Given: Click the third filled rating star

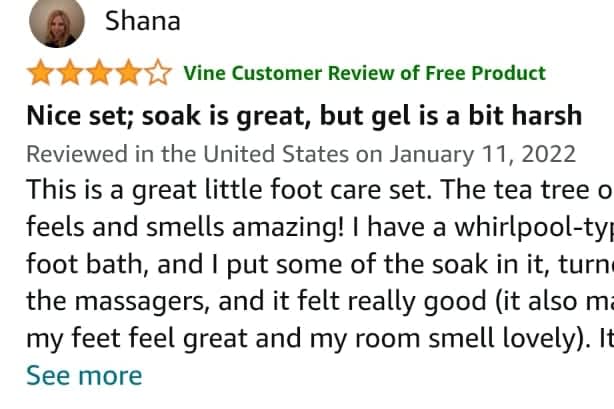Looking at the screenshot, I should click(x=99, y=73).
